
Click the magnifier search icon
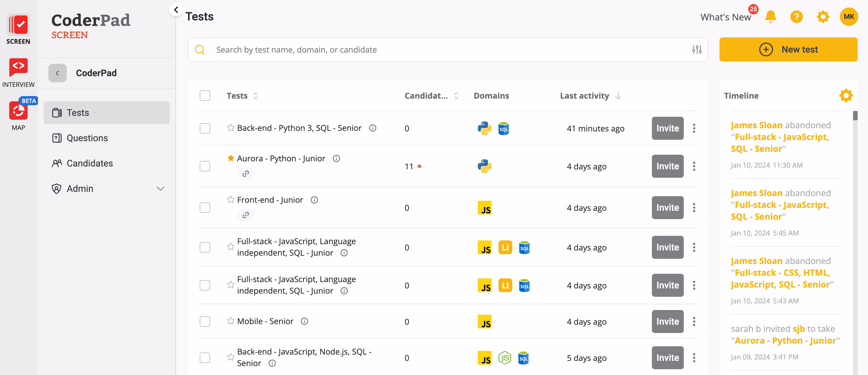point(200,49)
